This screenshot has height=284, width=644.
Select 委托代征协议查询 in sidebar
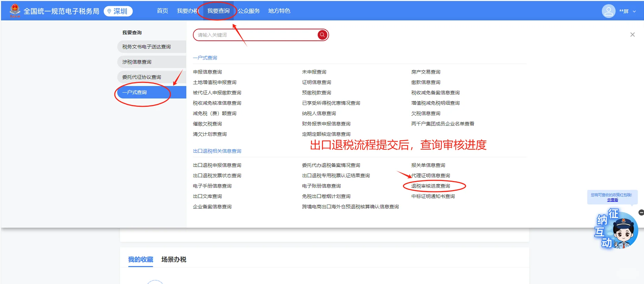[x=152, y=77]
